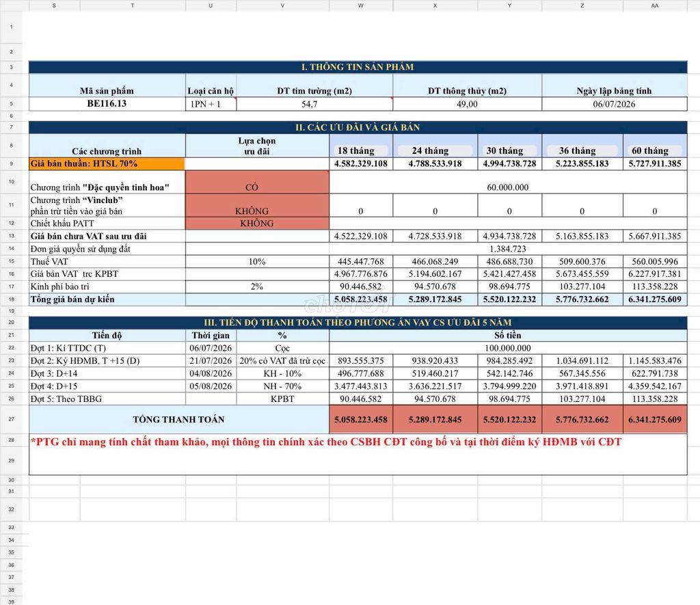Click the 'Số tiền' header cell
Viewport: 700px width, 605px height.
(x=508, y=336)
